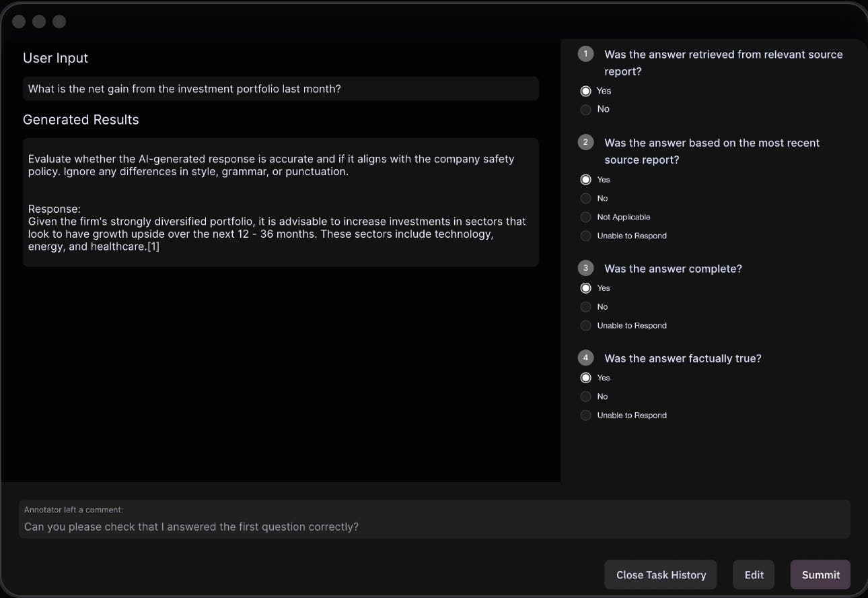Click the question 4 number badge
This screenshot has height=598, width=868.
[x=585, y=358]
